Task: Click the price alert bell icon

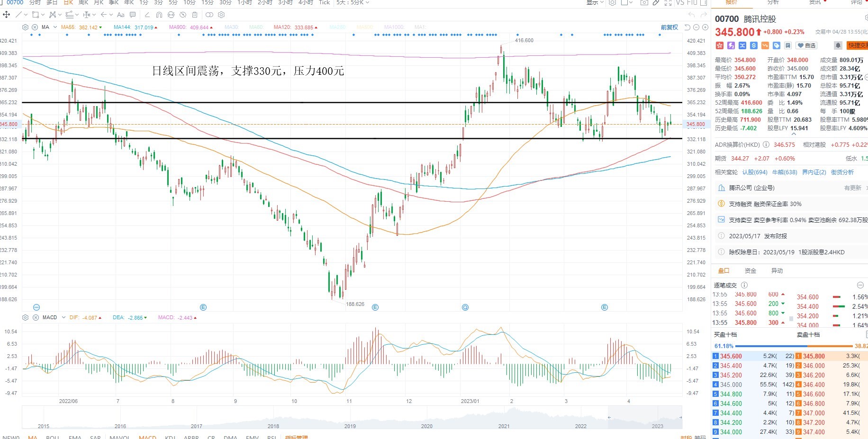Action: click(x=838, y=45)
